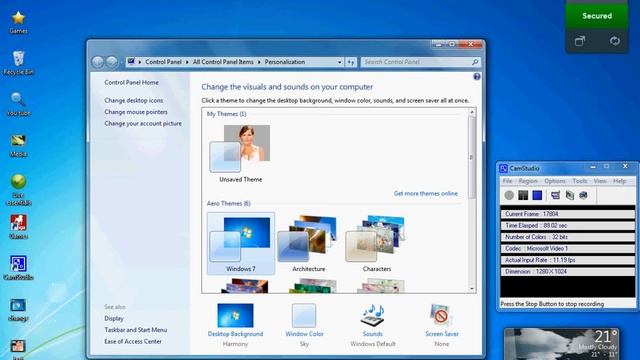Click the Record button in CamStudio
Image resolution: width=640 pixels, height=360 pixels.
509,196
